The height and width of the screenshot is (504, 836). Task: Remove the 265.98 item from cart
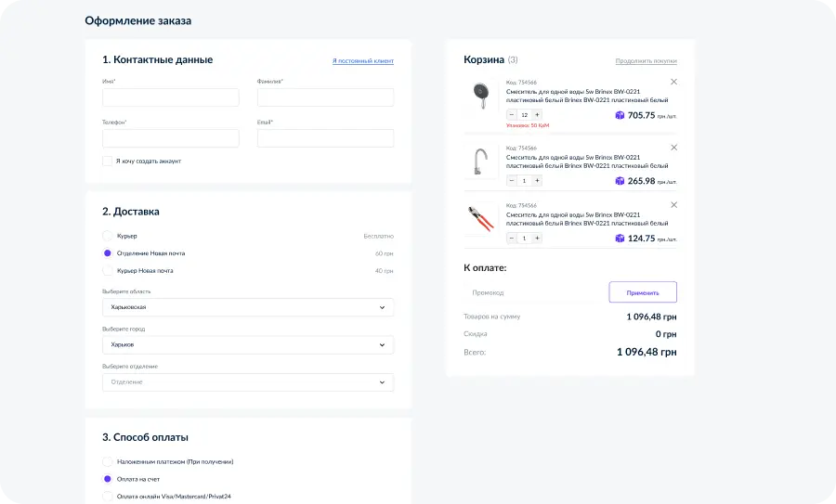tap(674, 148)
